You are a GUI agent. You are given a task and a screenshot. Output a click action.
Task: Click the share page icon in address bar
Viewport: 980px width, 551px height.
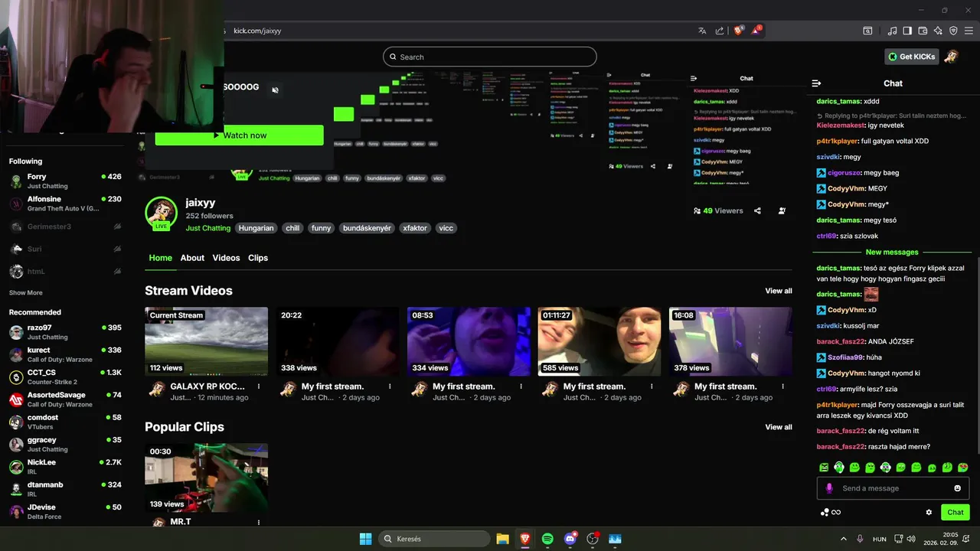tap(720, 31)
